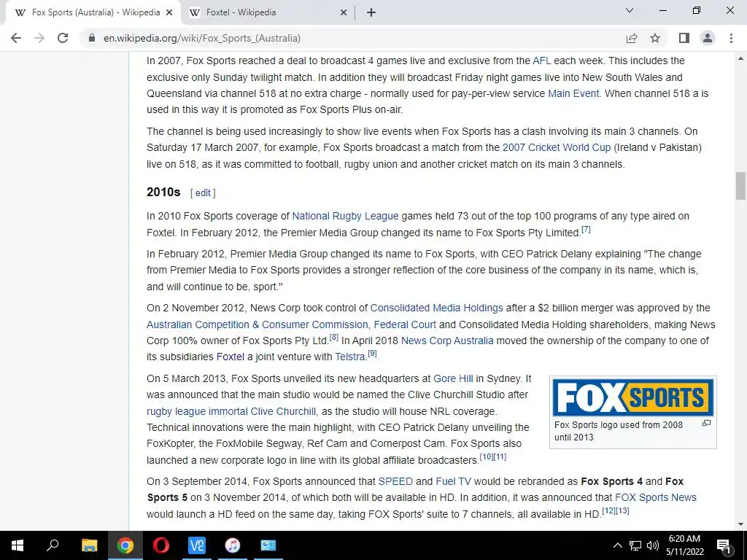Open the SPEED link

pos(395,481)
